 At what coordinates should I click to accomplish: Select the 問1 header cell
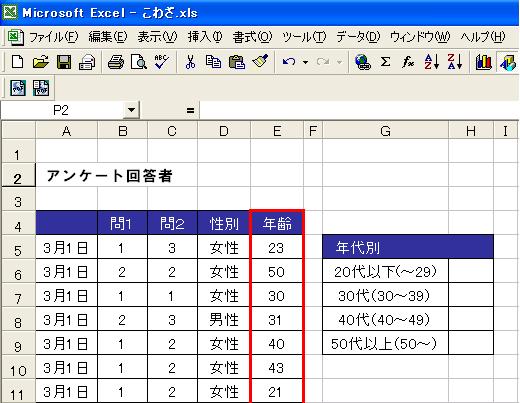pos(122,223)
